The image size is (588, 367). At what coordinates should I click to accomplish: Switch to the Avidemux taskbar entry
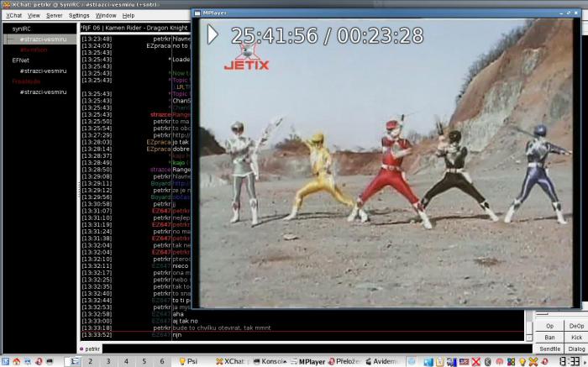click(x=381, y=361)
